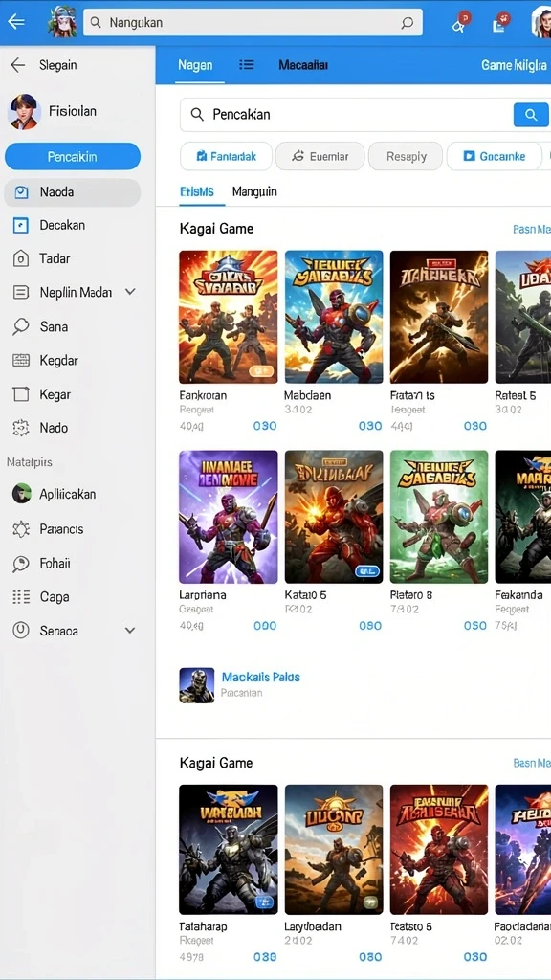
Task: Click the Natalpirs section heading
Action: (x=30, y=462)
